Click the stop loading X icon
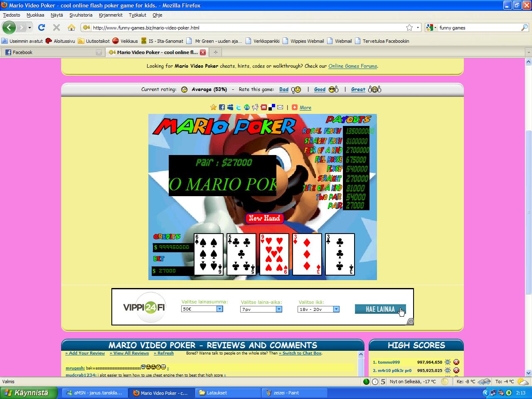Image resolution: width=532 pixels, height=399 pixels. pos(57,27)
